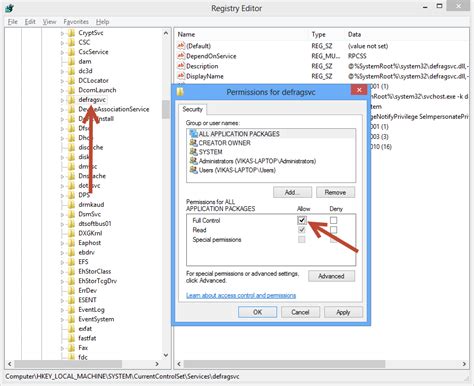Click the DependOnService value icon
Viewport: 474px width, 386px height.
tap(181, 56)
